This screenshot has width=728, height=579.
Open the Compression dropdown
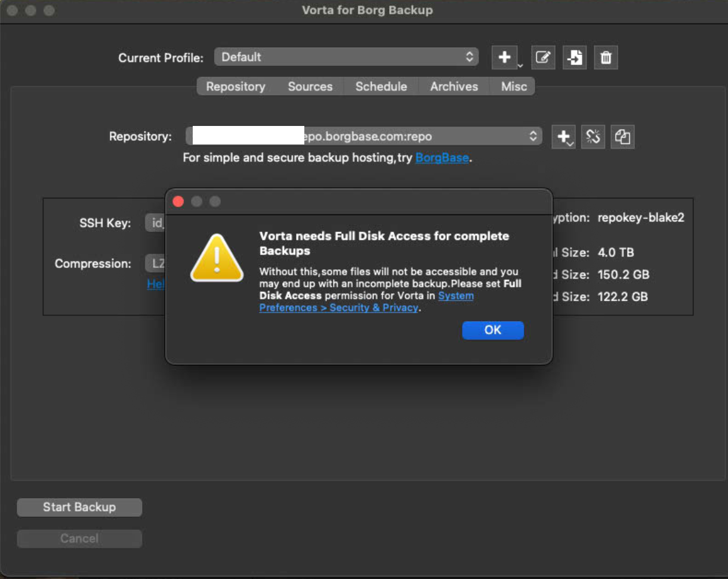[155, 263]
